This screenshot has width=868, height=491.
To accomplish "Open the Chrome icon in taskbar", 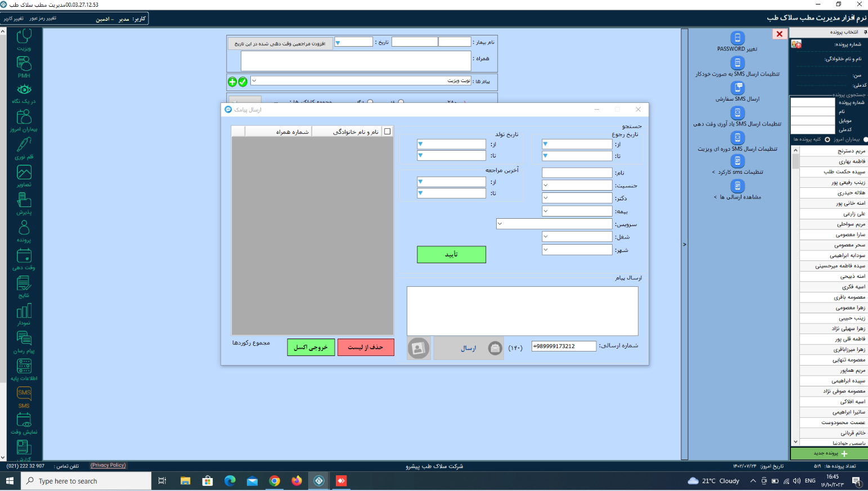I will [275, 481].
